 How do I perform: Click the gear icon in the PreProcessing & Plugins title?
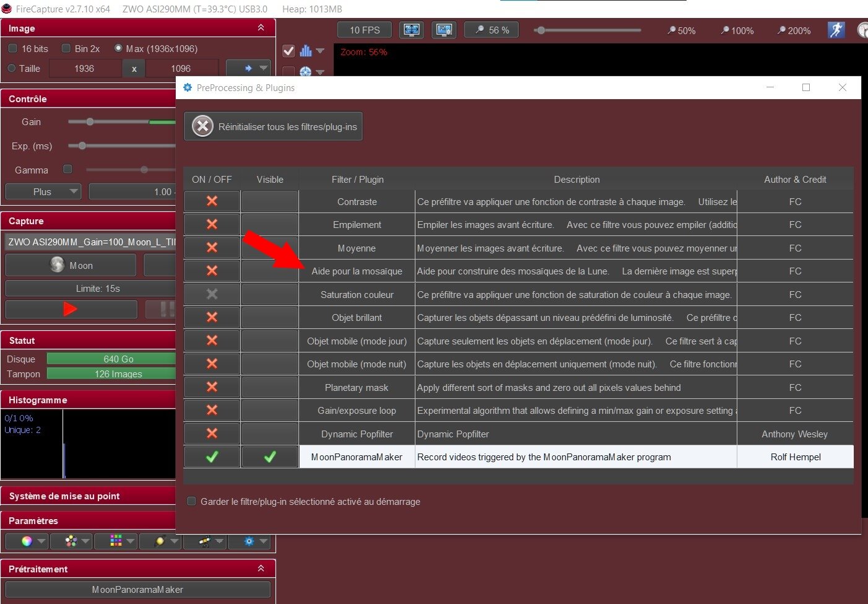point(188,87)
